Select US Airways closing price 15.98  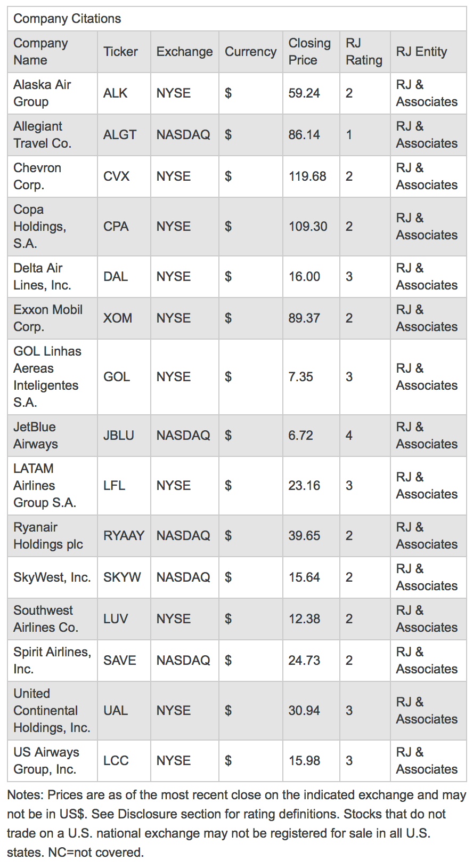304,761
